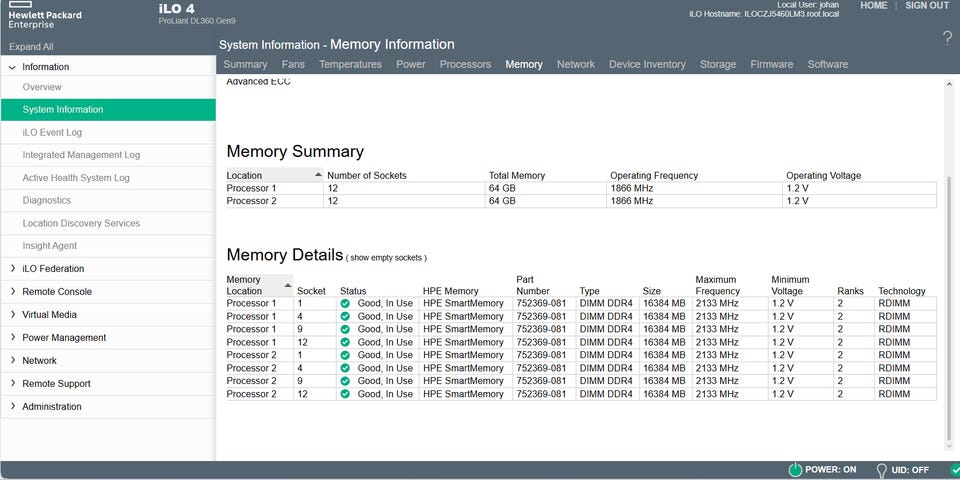Click status icon for Processor 1 socket 4
This screenshot has height=480, width=960.
(345, 317)
